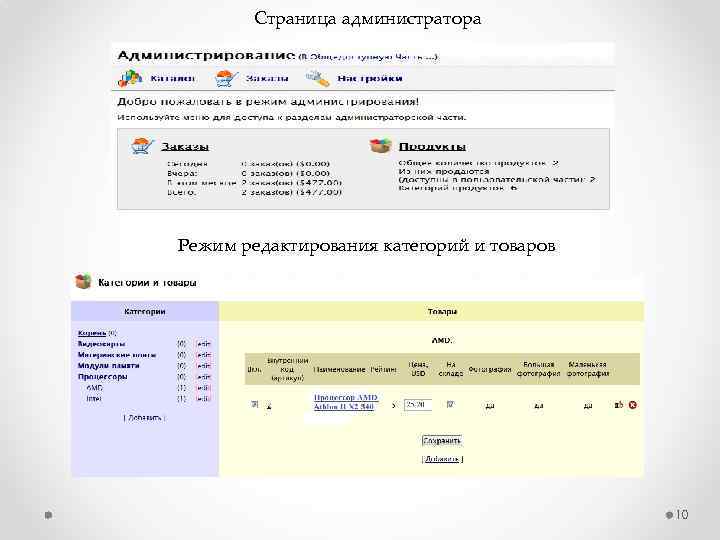Click the Сохранить button
The width and height of the screenshot is (720, 540).
click(442, 441)
